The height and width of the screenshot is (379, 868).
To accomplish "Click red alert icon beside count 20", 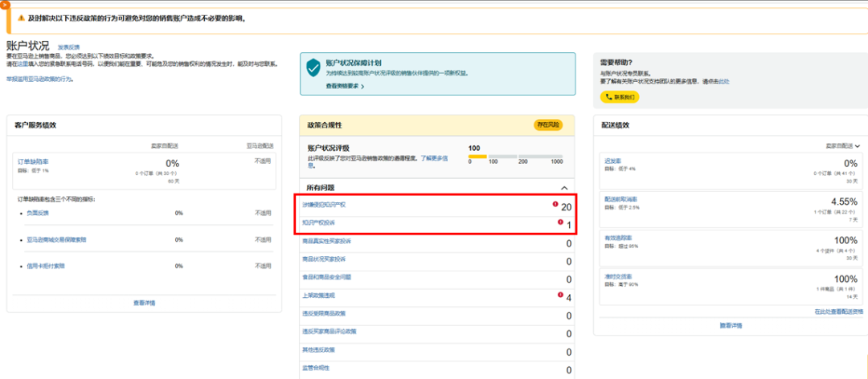I will (555, 204).
